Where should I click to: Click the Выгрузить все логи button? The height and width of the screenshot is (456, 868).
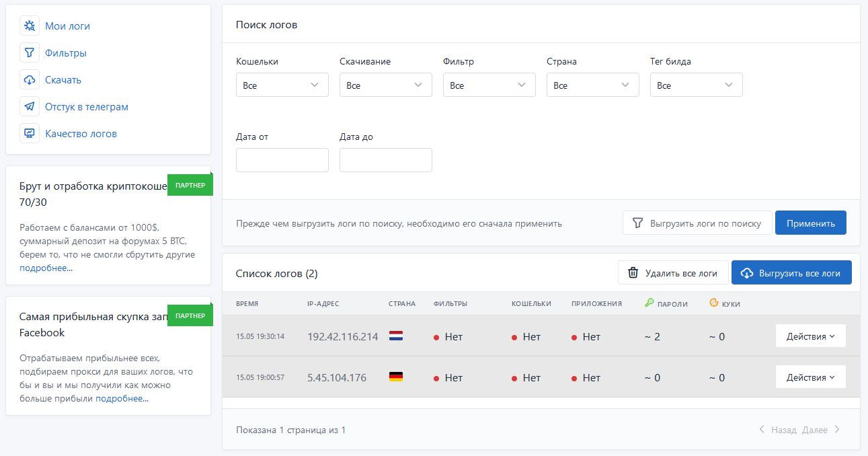click(791, 273)
